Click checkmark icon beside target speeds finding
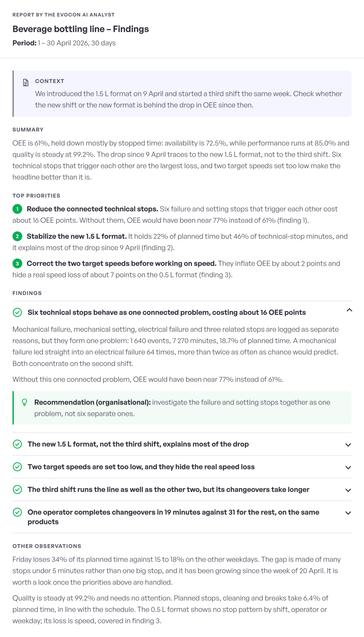Viewport: 364px width, 637px height. pos(17,467)
